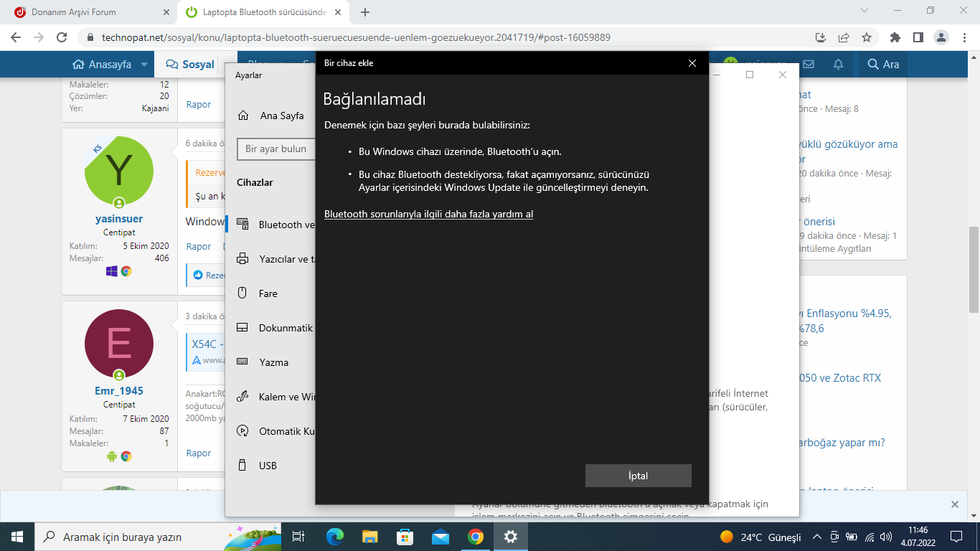Screen dimensions: 980x551
Task: Go to Ana Sayfa in Settings window
Action: point(281,116)
